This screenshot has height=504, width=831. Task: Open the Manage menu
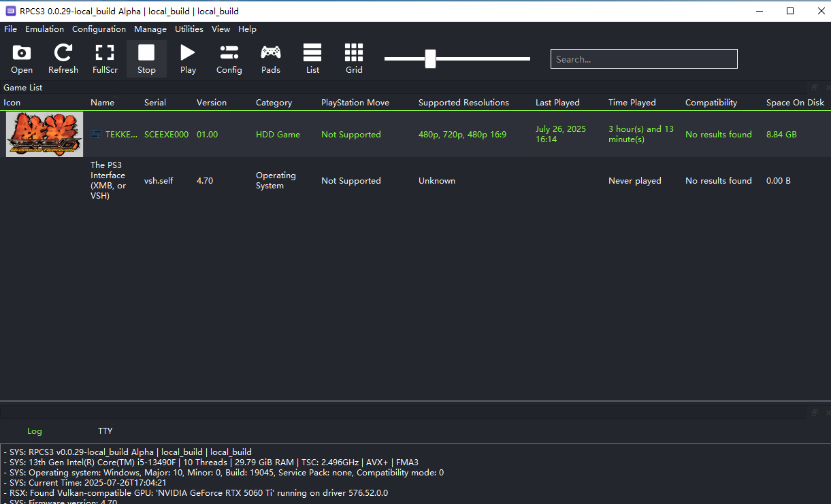150,29
